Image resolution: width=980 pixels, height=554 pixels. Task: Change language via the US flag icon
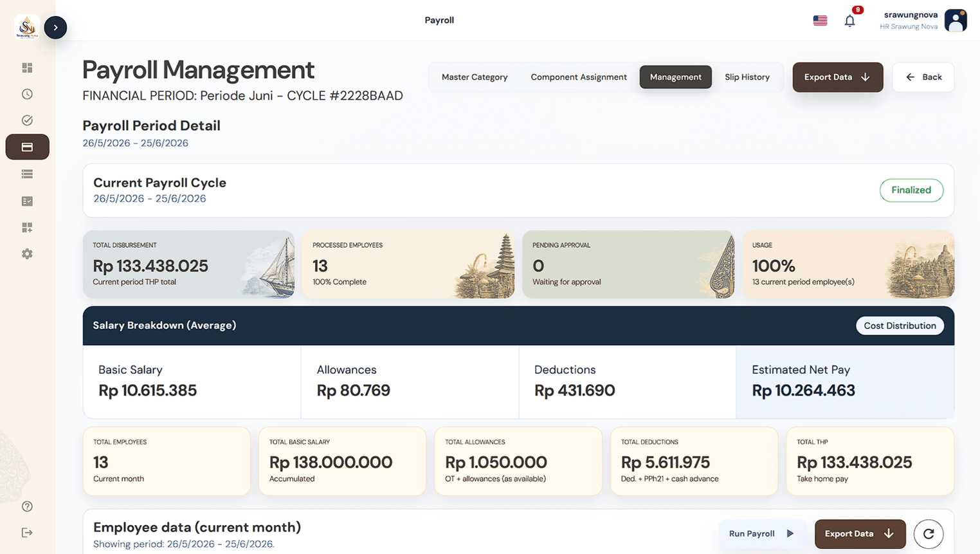click(820, 21)
